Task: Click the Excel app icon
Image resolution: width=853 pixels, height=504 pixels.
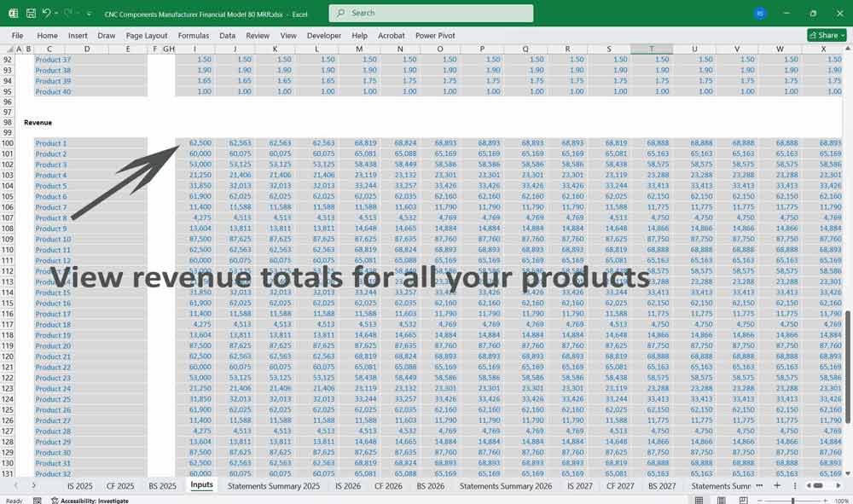Action: [x=13, y=14]
